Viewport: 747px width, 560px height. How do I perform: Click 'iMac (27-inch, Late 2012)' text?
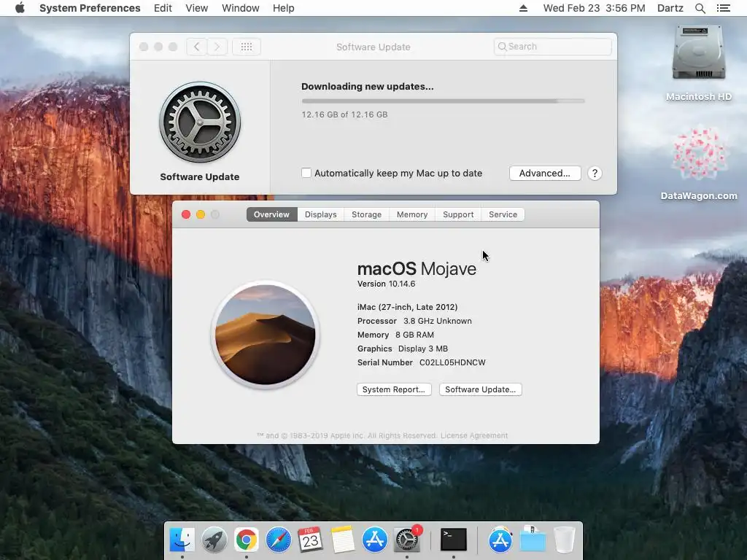(407, 307)
